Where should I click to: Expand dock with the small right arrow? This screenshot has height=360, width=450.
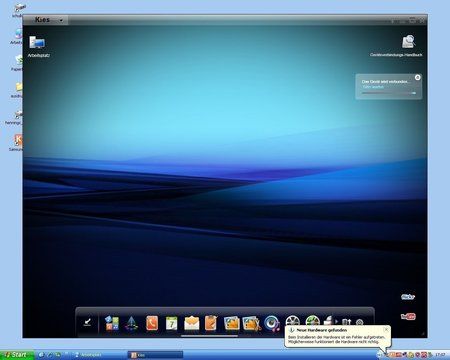pos(336,322)
